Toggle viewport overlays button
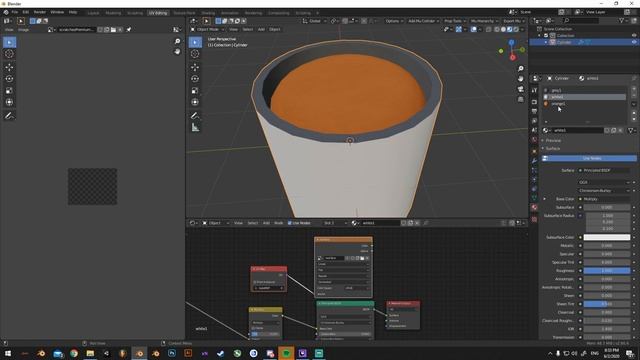Screen dimensions: 640x360 click(x=473, y=29)
